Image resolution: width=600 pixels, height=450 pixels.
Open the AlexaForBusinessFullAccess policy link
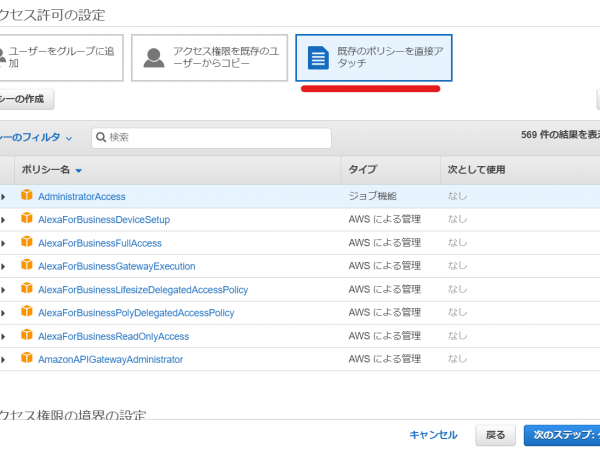(x=99, y=243)
